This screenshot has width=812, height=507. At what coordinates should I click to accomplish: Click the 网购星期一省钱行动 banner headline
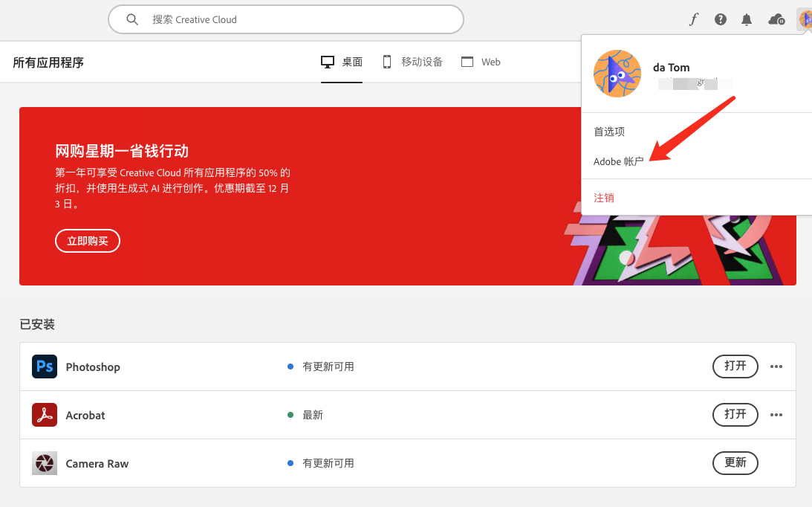point(122,151)
